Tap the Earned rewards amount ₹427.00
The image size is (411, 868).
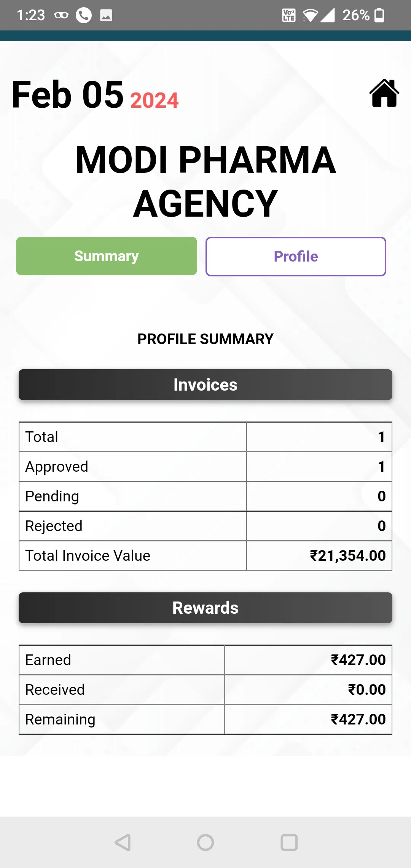point(358,660)
